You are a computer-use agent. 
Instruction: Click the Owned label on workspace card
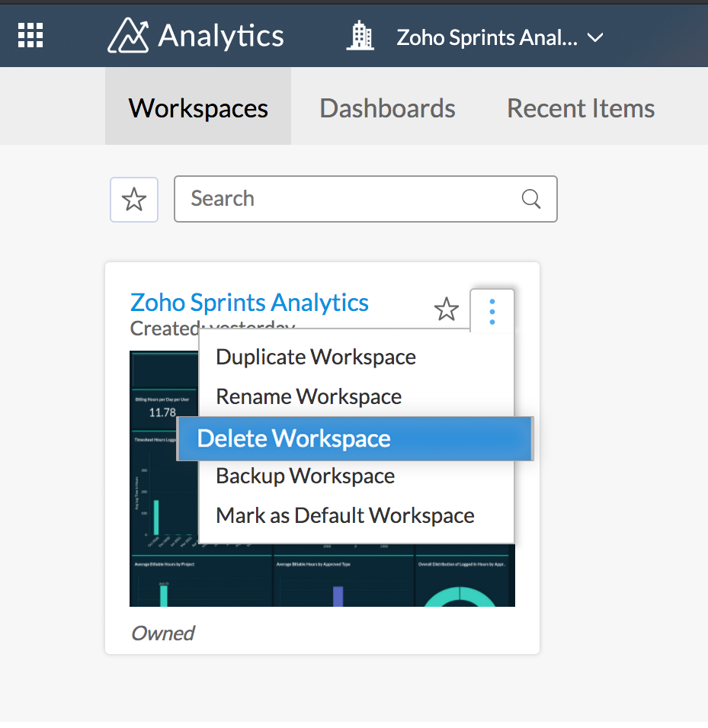pos(163,633)
